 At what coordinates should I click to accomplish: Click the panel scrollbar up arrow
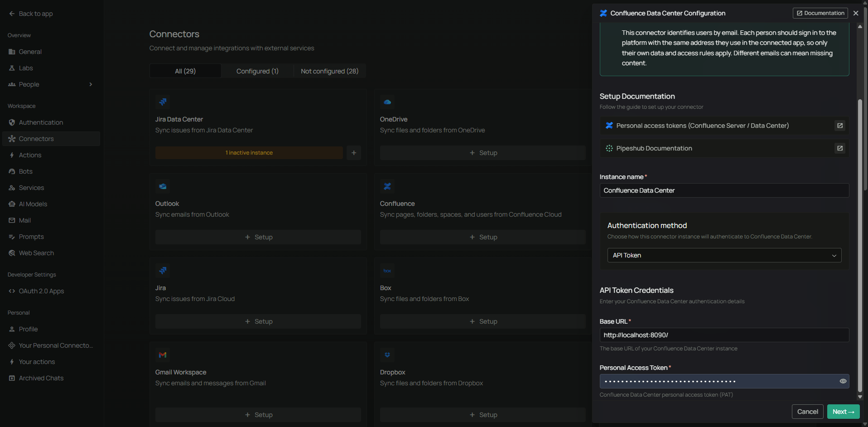pos(860,26)
